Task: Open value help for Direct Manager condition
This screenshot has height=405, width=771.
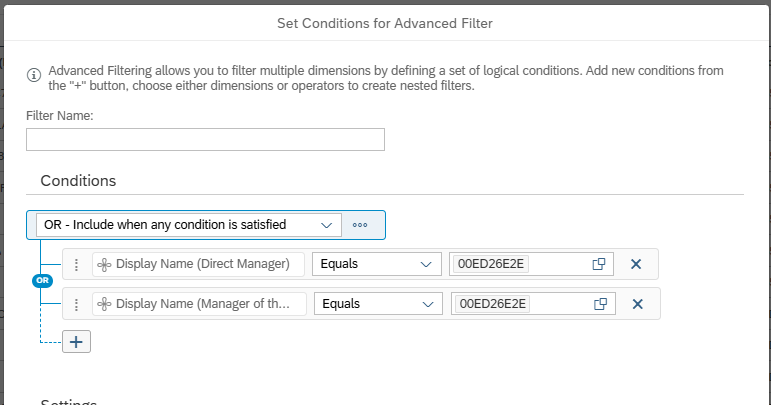Action: pos(599,264)
